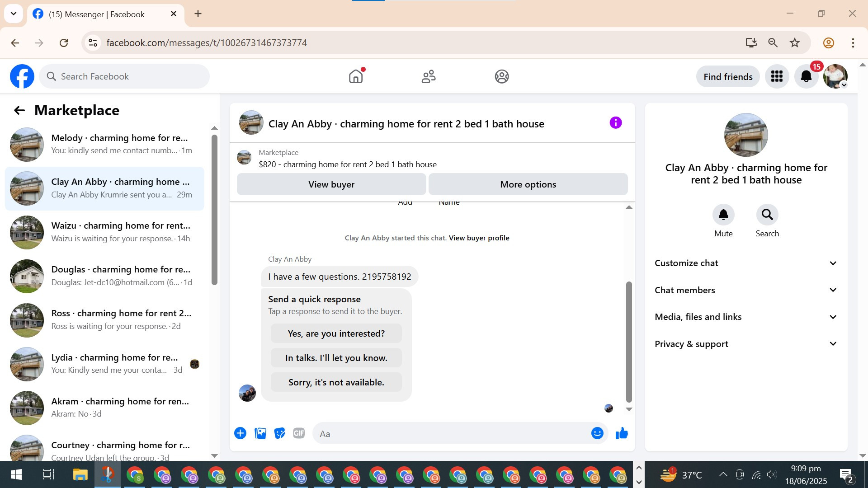Open Chrome browser menu (three dots)
The width and height of the screenshot is (868, 488).
point(853,43)
